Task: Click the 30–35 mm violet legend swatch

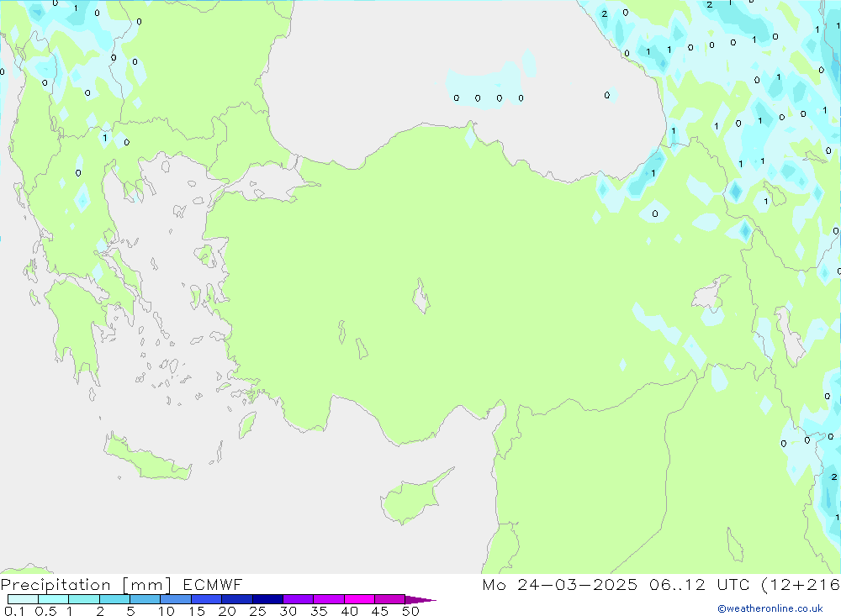Action: (x=299, y=599)
